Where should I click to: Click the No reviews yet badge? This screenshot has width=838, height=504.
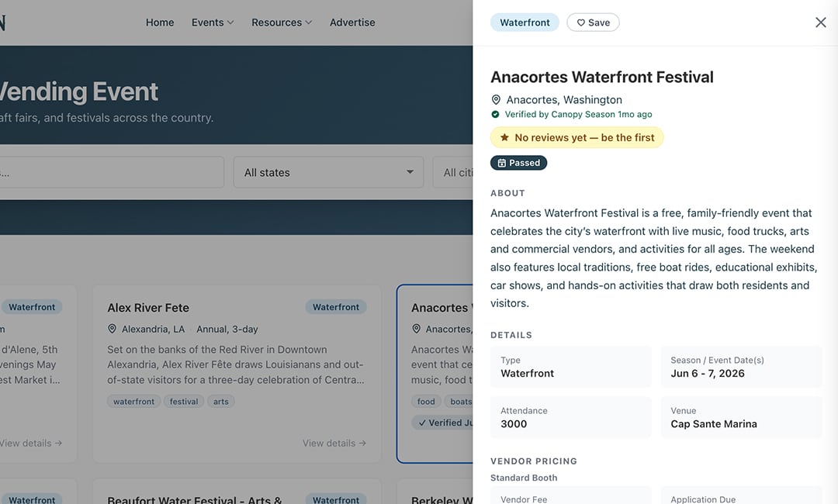pyautogui.click(x=577, y=138)
